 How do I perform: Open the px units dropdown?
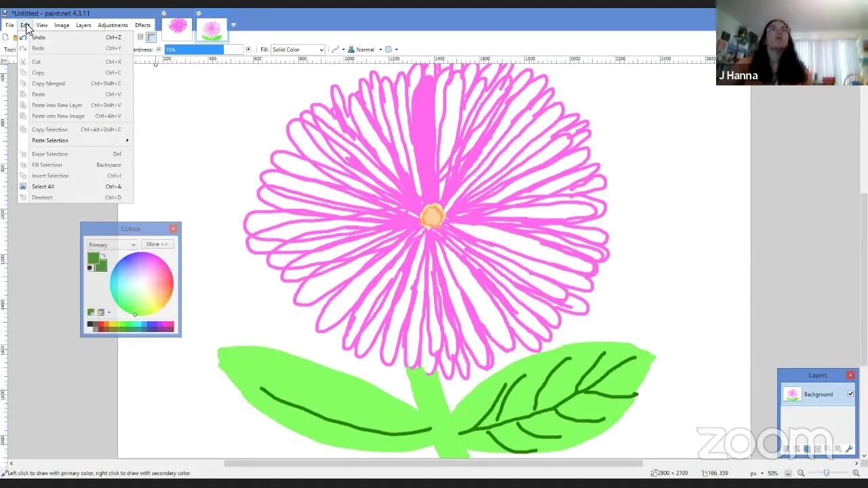point(757,473)
